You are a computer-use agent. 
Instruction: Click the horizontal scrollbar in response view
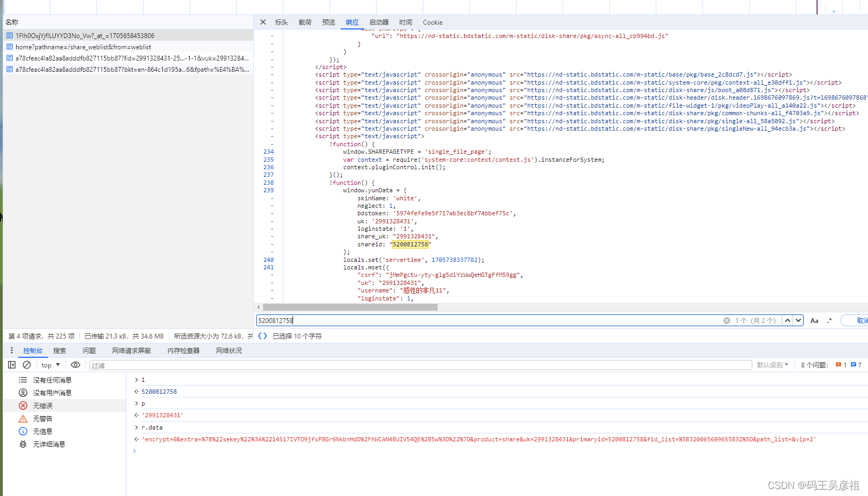pos(350,307)
